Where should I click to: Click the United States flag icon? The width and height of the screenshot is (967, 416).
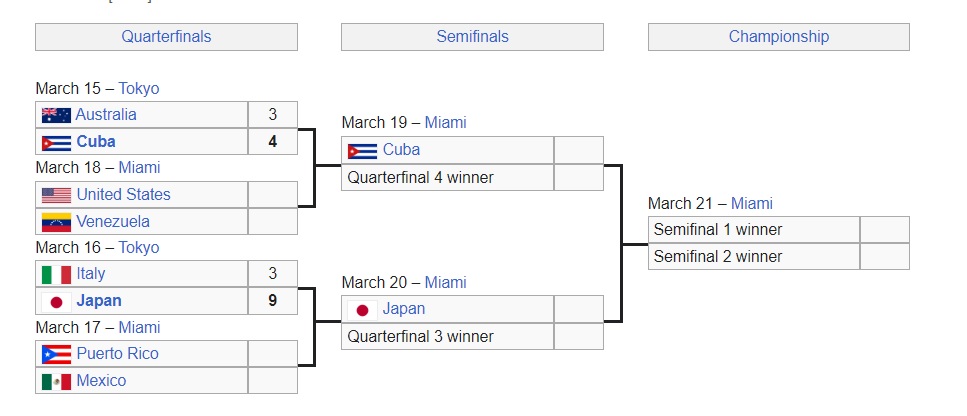point(56,195)
